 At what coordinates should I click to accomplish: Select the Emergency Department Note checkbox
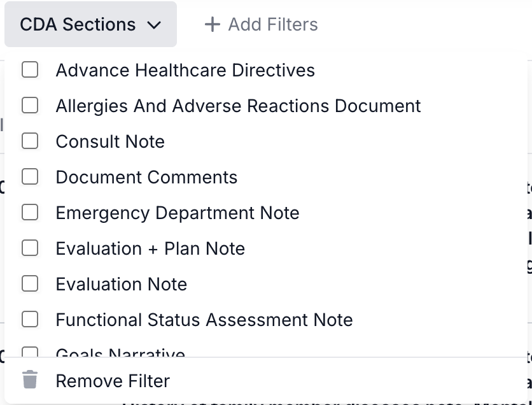(30, 212)
